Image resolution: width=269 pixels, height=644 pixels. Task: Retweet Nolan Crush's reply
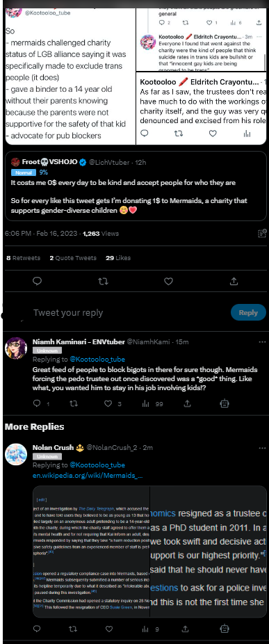(x=73, y=629)
